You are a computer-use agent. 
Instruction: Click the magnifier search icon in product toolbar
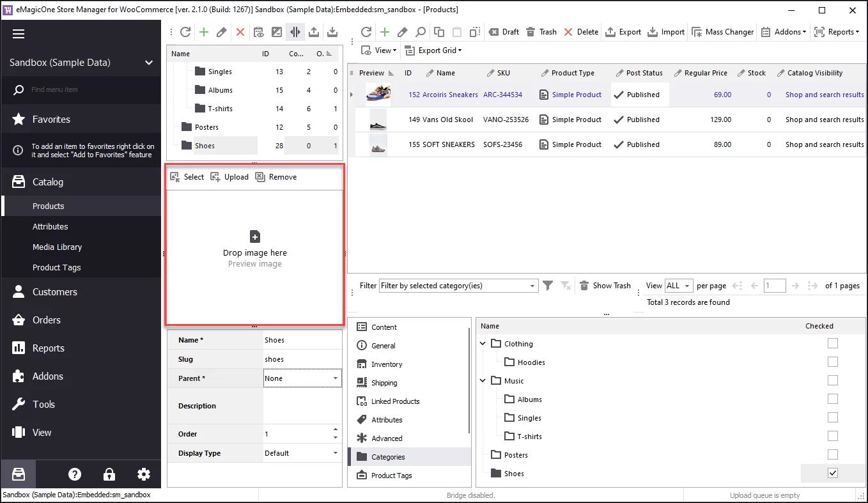tap(421, 31)
